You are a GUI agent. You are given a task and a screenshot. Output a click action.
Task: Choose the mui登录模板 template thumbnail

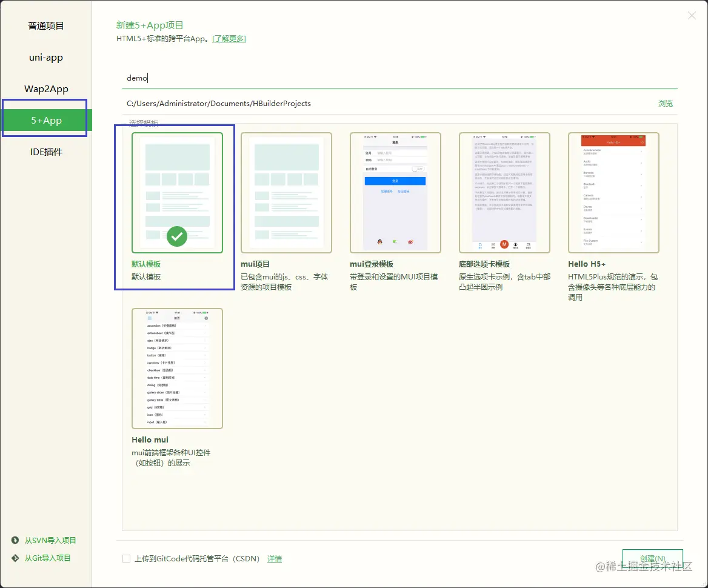tap(395, 193)
